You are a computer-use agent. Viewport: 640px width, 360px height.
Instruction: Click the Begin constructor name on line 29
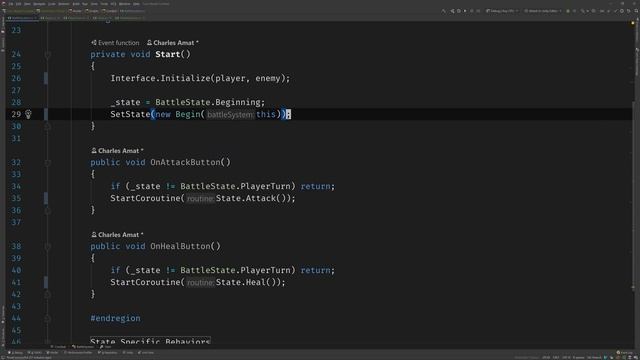tap(188, 114)
